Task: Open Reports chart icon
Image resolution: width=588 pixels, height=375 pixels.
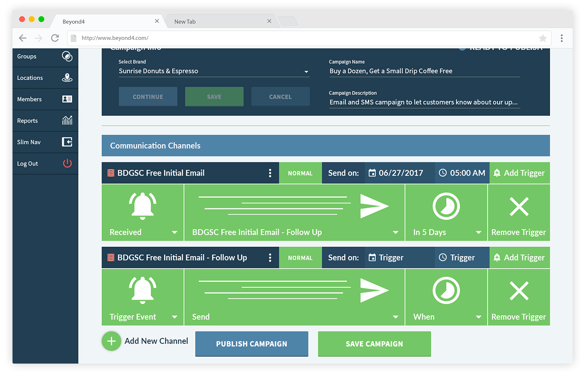Action: point(67,120)
